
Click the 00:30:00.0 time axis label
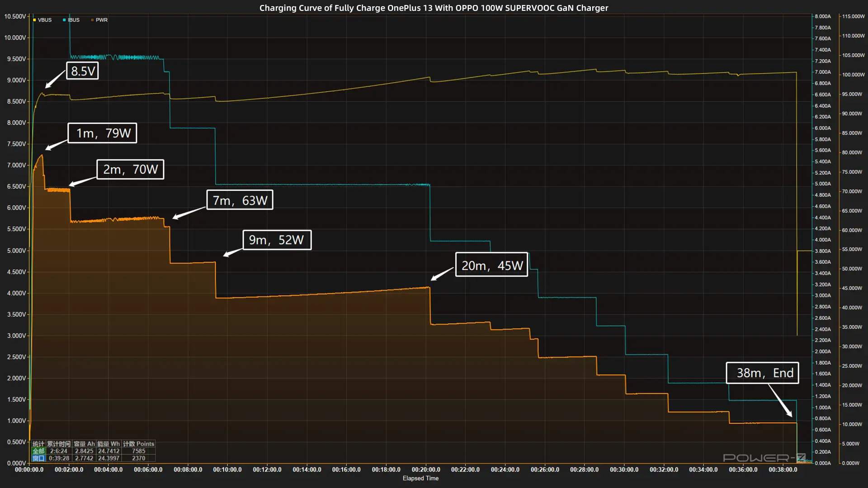tap(624, 469)
